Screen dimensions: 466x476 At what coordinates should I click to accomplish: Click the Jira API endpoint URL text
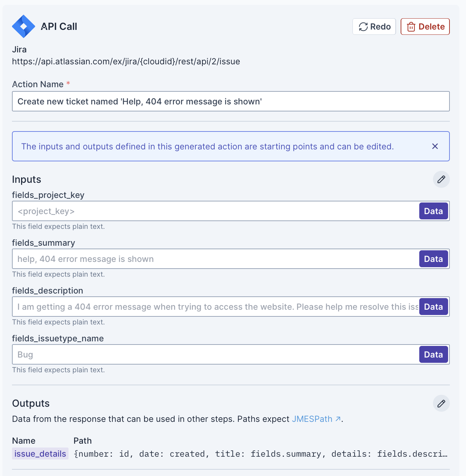point(126,62)
